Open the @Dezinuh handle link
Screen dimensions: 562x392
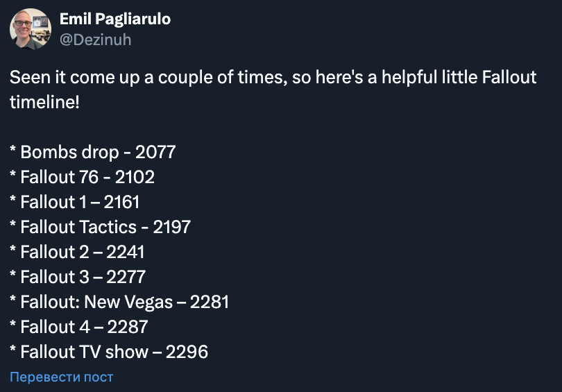pos(95,40)
